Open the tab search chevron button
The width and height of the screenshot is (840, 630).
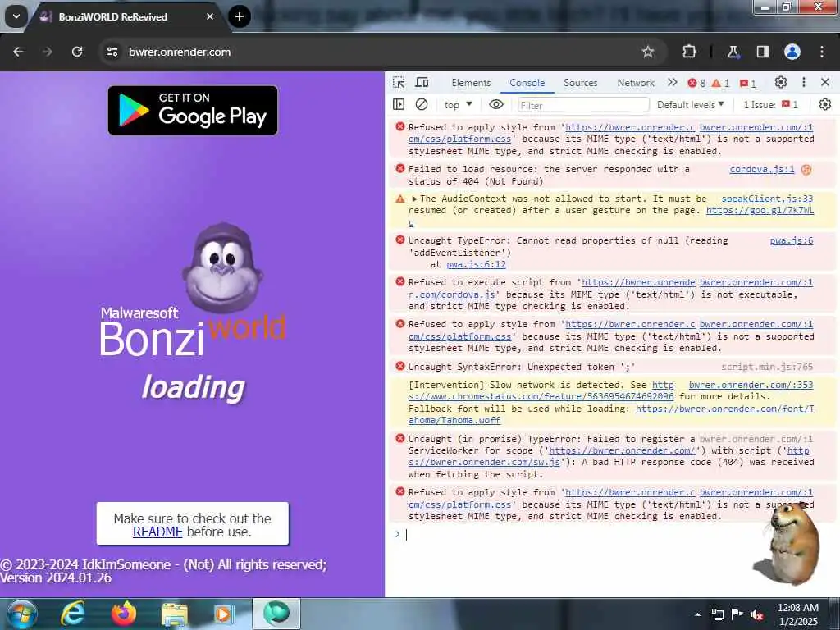pyautogui.click(x=16, y=16)
